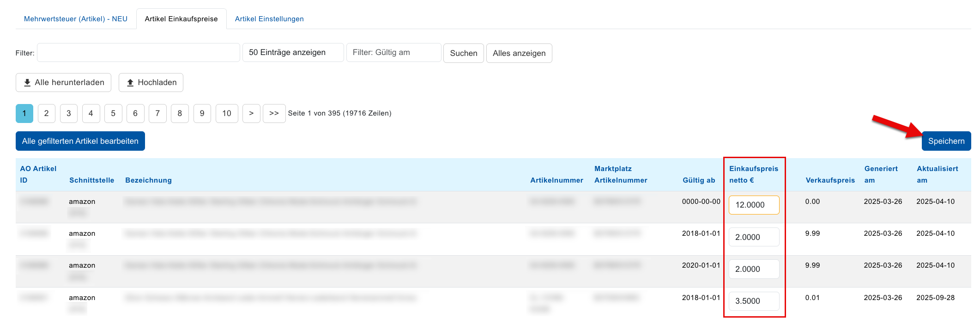Image resolution: width=980 pixels, height=319 pixels.
Task: Sort by Gültig ab column header
Action: tap(699, 180)
